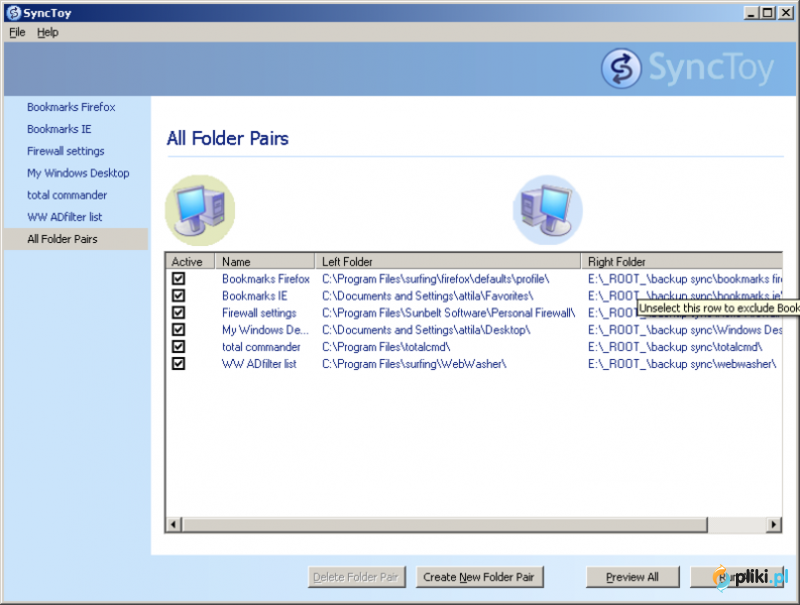Click backup sync\Windows Des right folder path
Viewport: 800px width, 605px height.
tap(685, 330)
